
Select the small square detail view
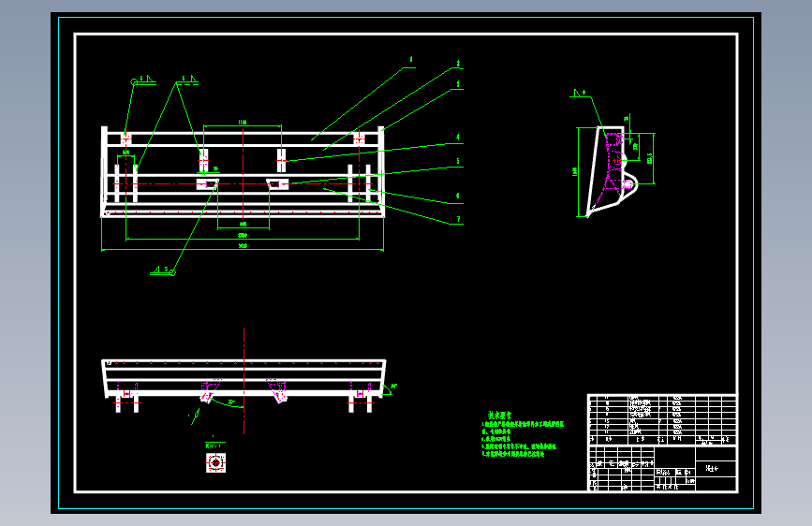tap(216, 462)
